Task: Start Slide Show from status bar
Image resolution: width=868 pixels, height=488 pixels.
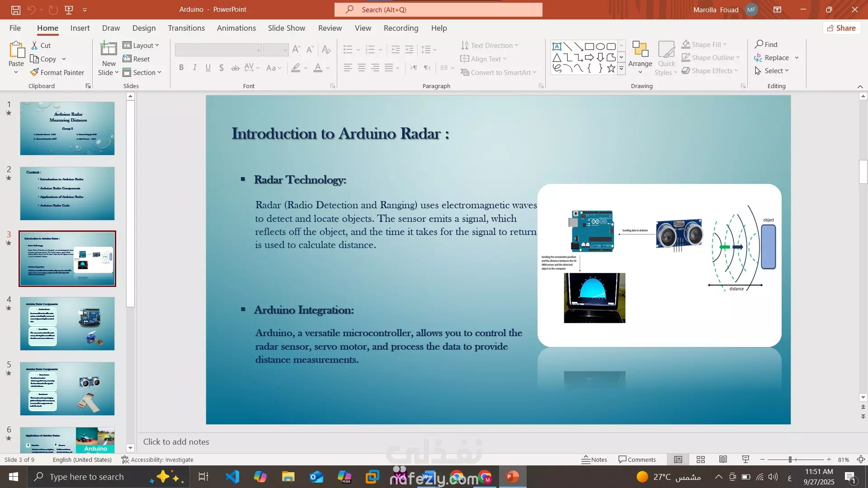Action: [745, 460]
